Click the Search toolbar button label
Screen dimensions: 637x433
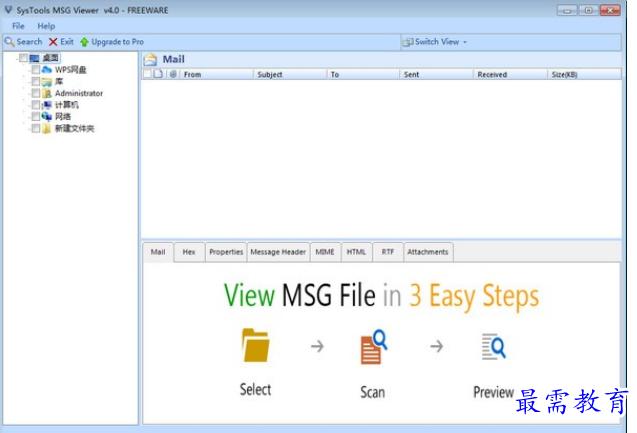click(29, 42)
